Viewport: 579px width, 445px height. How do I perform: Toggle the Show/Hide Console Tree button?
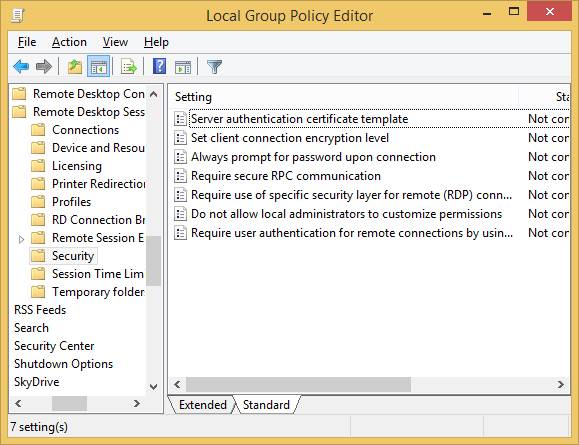(99, 67)
